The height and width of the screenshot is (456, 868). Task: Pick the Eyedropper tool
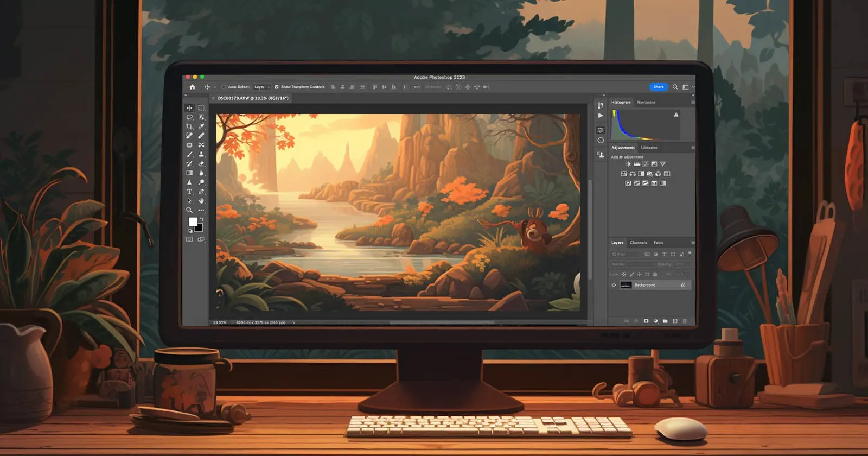pos(201,126)
